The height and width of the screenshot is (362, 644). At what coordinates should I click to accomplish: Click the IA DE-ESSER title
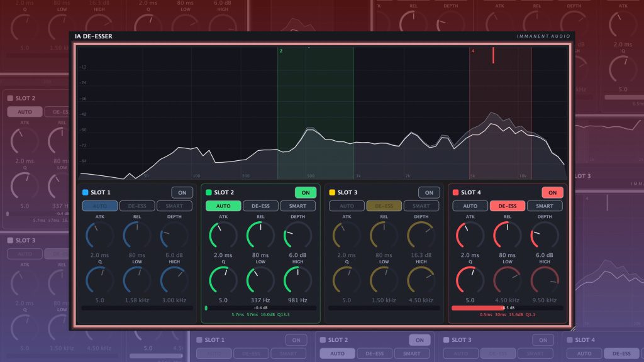point(94,36)
